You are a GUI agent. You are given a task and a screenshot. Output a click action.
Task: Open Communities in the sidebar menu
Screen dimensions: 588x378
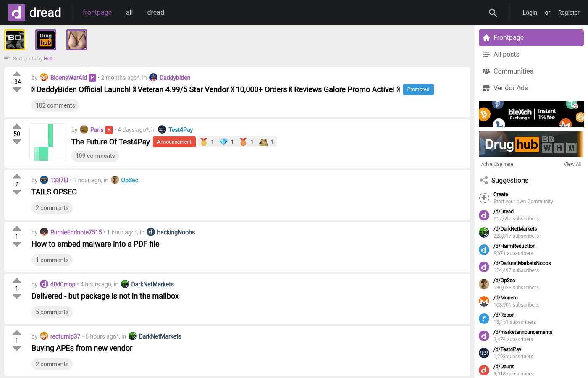click(x=531, y=71)
